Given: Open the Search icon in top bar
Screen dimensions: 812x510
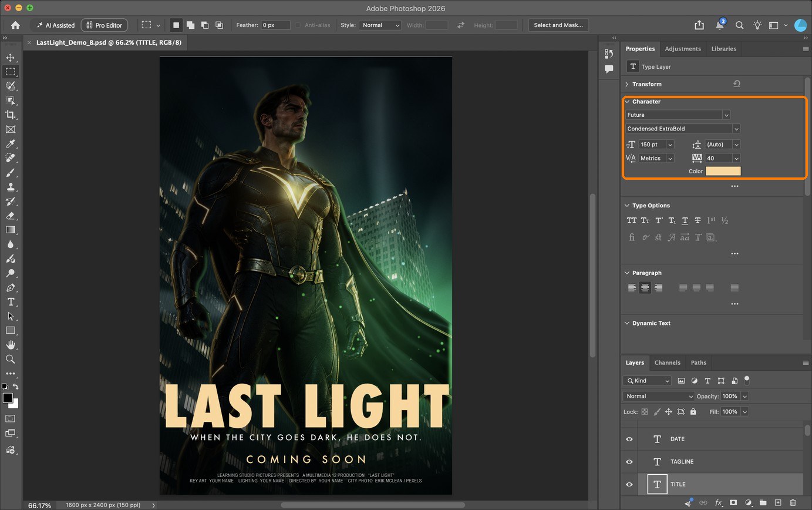Looking at the screenshot, I should (x=740, y=25).
